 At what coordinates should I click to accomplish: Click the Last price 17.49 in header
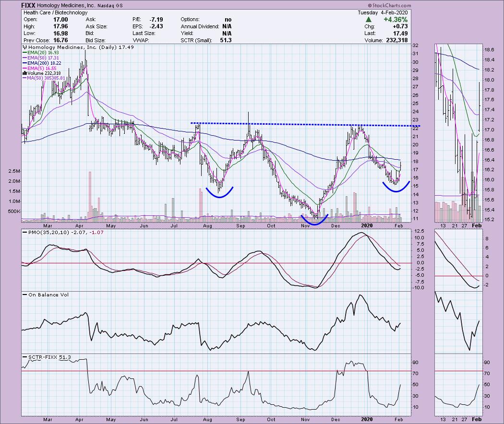[400, 34]
